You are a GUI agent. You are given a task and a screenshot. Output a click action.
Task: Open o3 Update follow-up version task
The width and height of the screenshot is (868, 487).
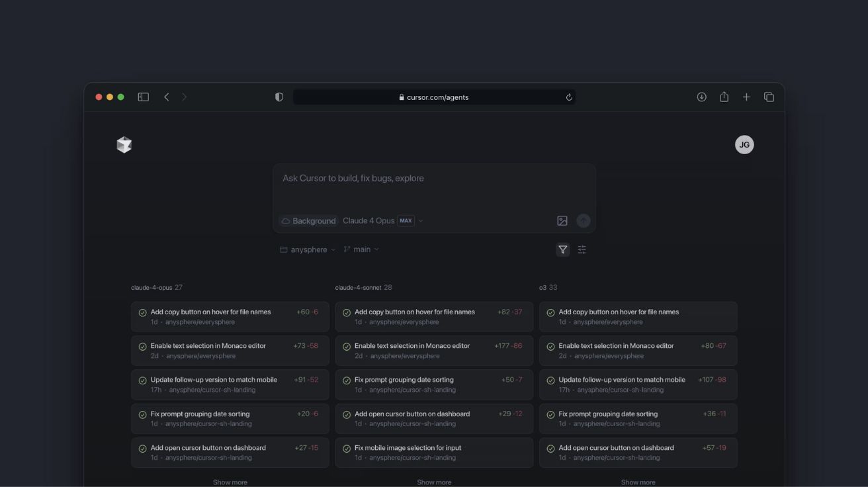click(638, 384)
